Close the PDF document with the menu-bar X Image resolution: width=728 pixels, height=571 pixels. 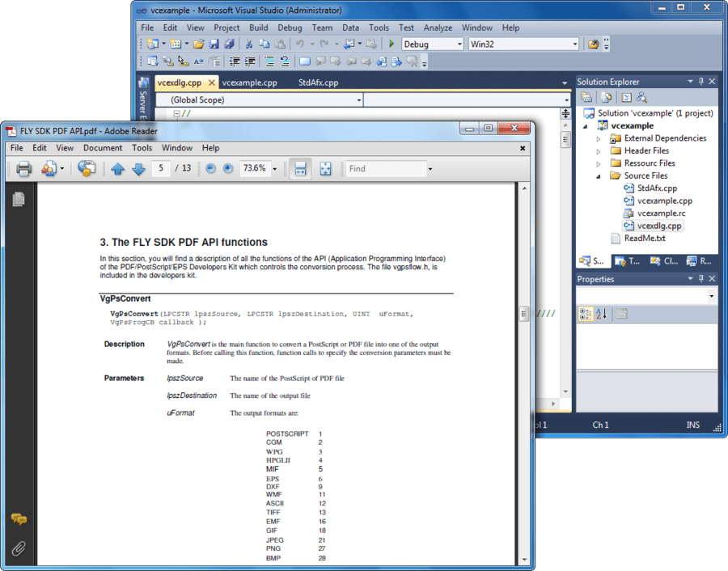523,148
